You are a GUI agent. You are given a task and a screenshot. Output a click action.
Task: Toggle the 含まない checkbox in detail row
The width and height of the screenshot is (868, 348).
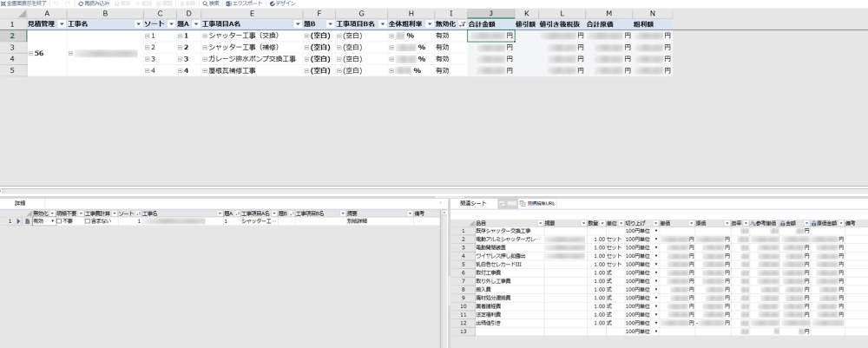88,220
